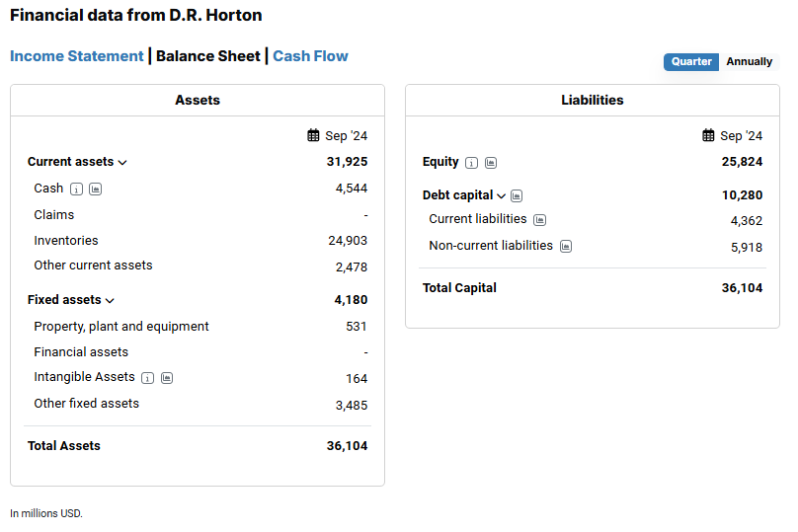The image size is (798, 532).
Task: Click the Assets panel header
Action: 198,101
